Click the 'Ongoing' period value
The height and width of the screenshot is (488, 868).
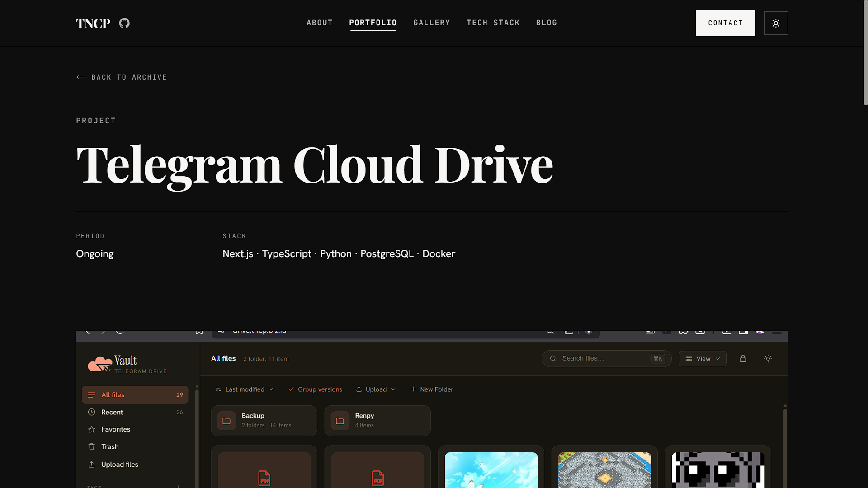(95, 254)
